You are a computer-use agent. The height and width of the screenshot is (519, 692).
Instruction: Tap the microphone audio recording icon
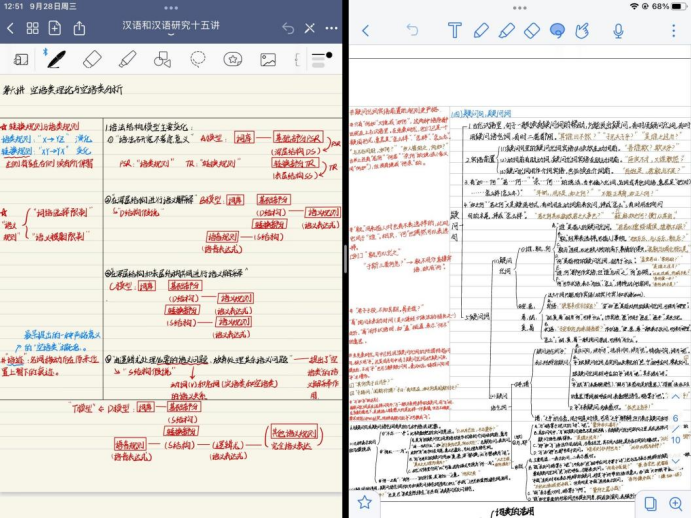(x=618, y=30)
